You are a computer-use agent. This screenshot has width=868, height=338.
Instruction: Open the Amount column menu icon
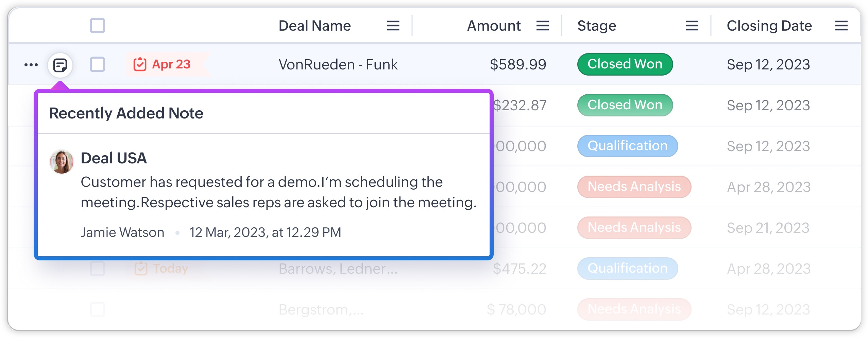click(x=542, y=26)
